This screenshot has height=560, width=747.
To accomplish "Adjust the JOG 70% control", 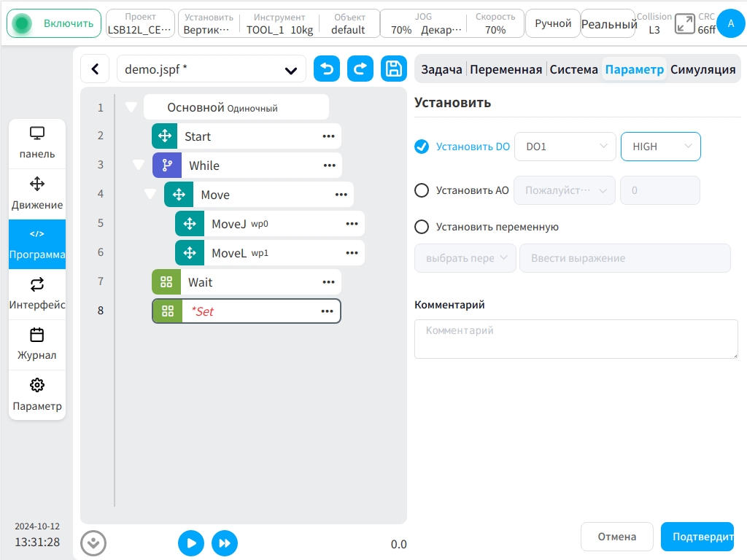I will [423, 23].
